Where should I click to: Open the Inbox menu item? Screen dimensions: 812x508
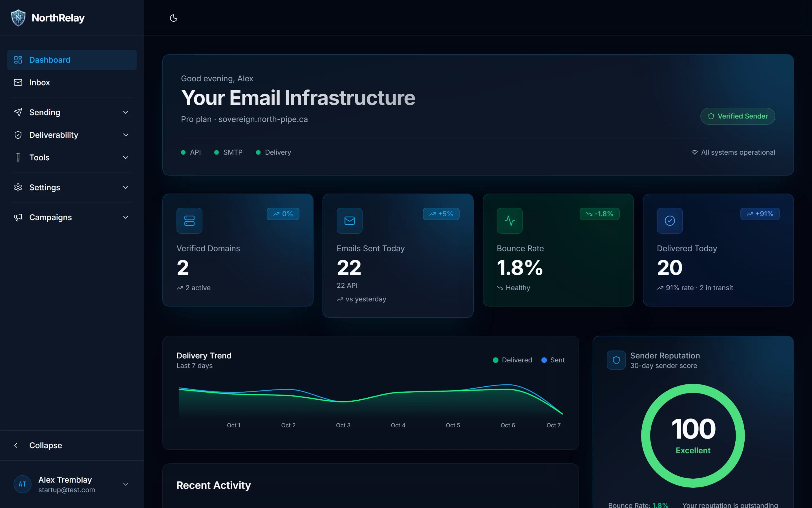point(72,82)
